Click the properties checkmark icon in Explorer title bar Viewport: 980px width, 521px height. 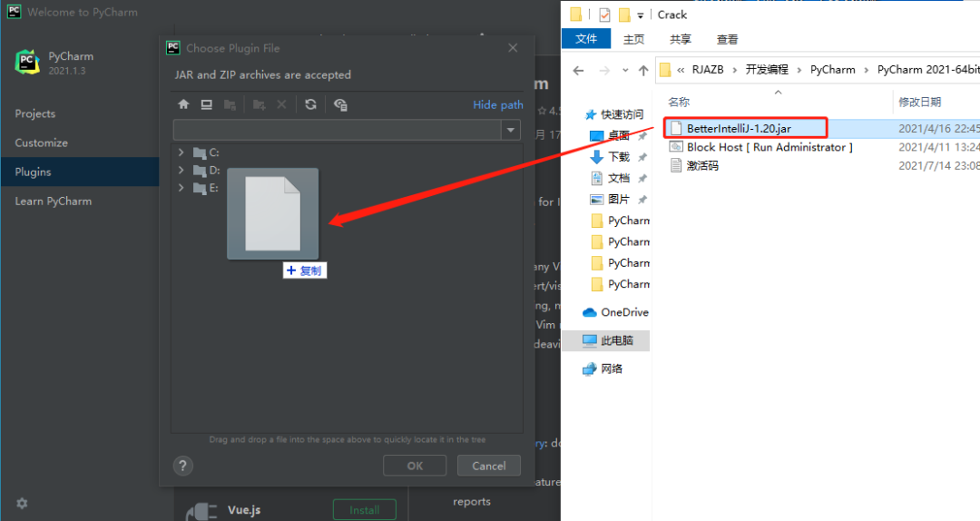604,15
